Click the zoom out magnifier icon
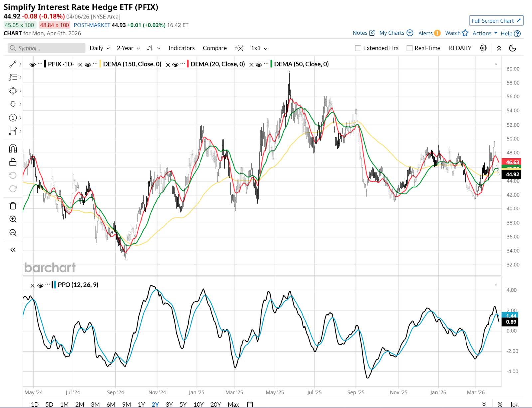 point(13,233)
